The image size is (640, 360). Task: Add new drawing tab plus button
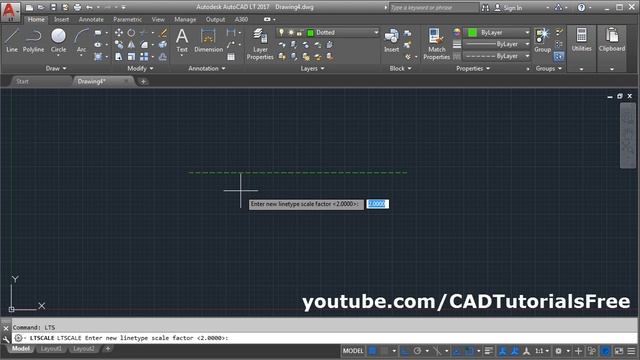[143, 81]
